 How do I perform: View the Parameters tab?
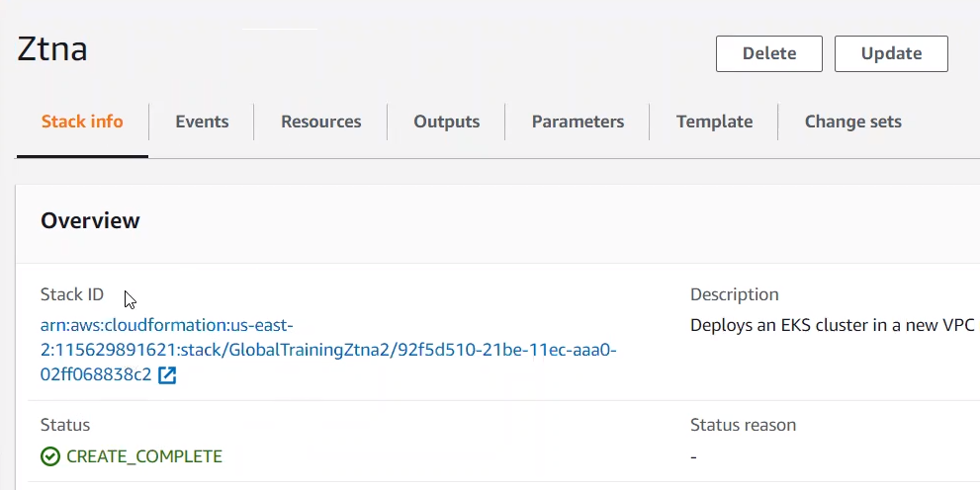coord(578,122)
